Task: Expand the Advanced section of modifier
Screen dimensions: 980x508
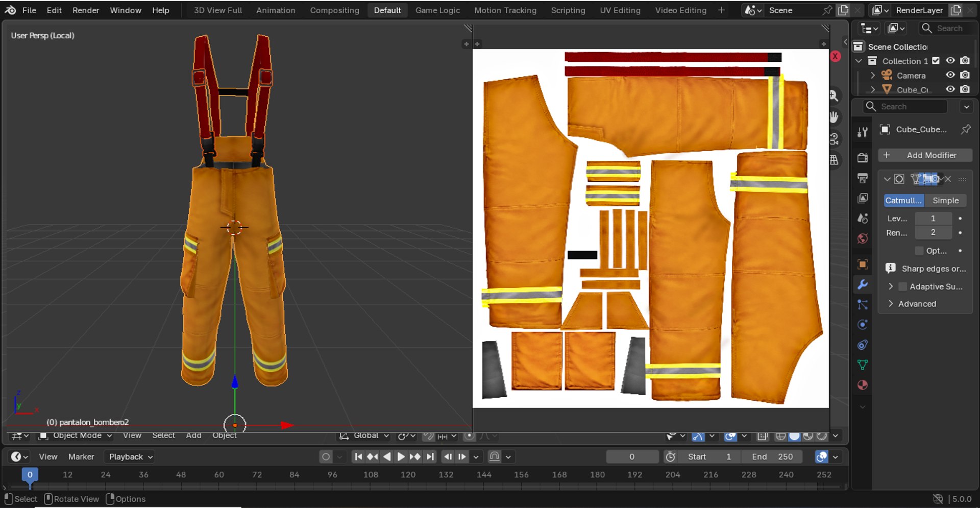Action: click(x=891, y=304)
